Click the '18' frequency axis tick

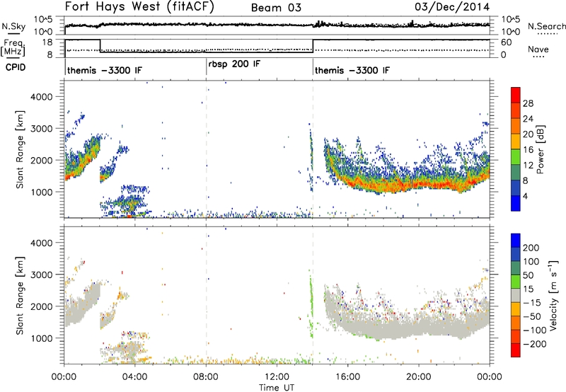[48, 42]
